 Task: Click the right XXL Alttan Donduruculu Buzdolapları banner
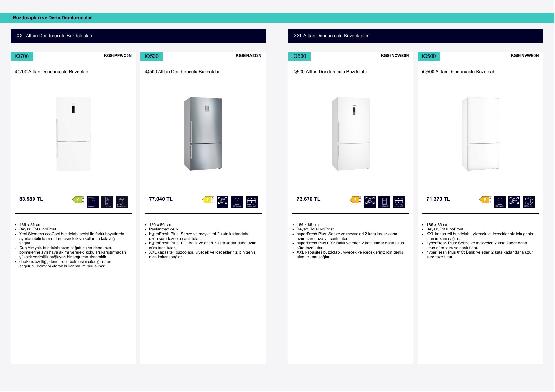pyautogui.click(x=415, y=36)
